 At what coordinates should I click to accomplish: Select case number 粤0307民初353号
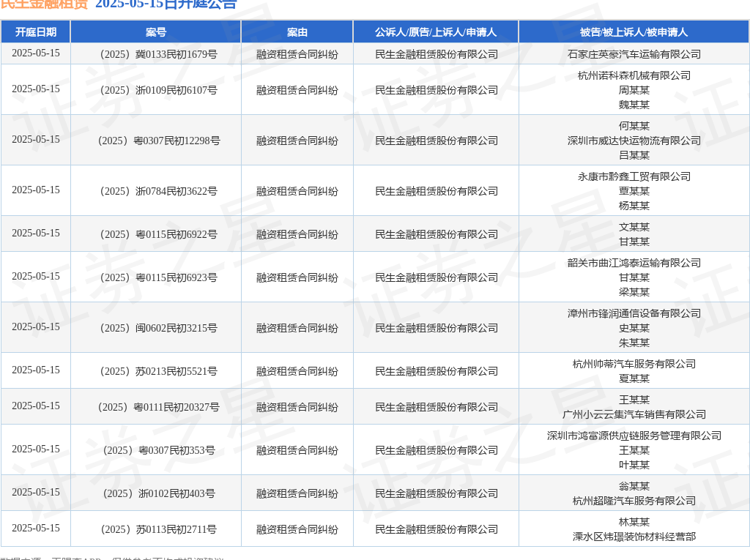(x=177, y=450)
